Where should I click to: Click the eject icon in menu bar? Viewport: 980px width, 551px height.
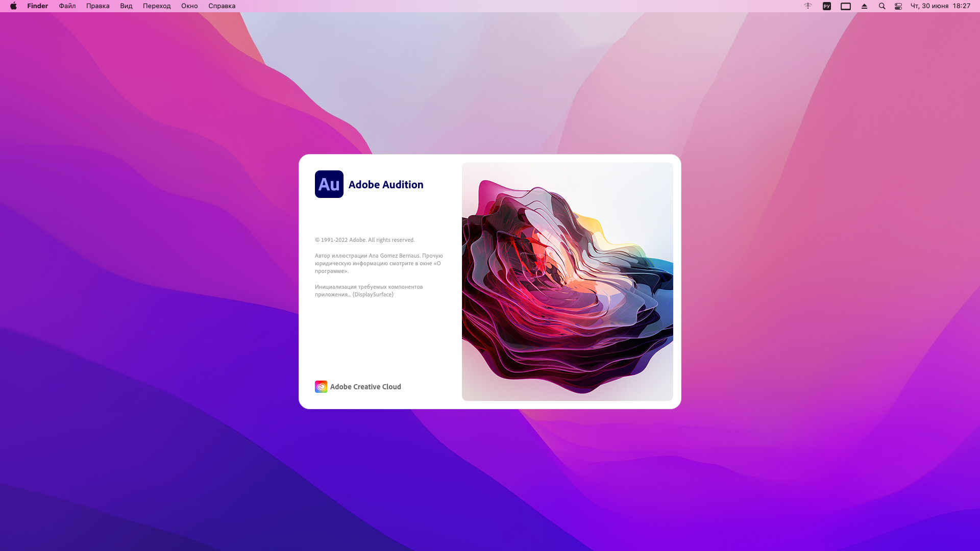tap(864, 6)
